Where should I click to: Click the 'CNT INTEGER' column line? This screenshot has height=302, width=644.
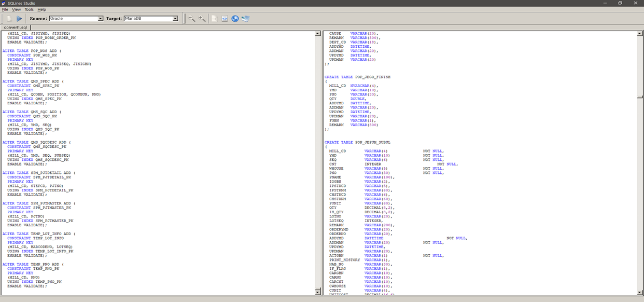coord(394,164)
